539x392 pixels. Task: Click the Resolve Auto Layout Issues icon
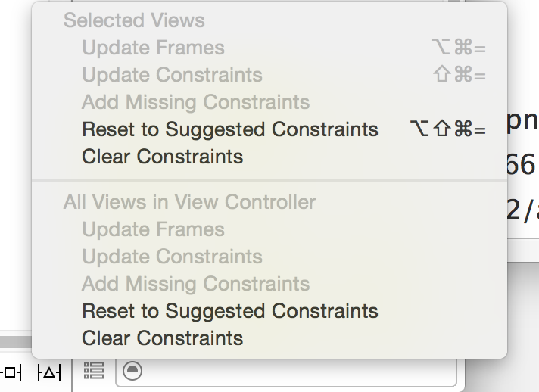(49, 372)
